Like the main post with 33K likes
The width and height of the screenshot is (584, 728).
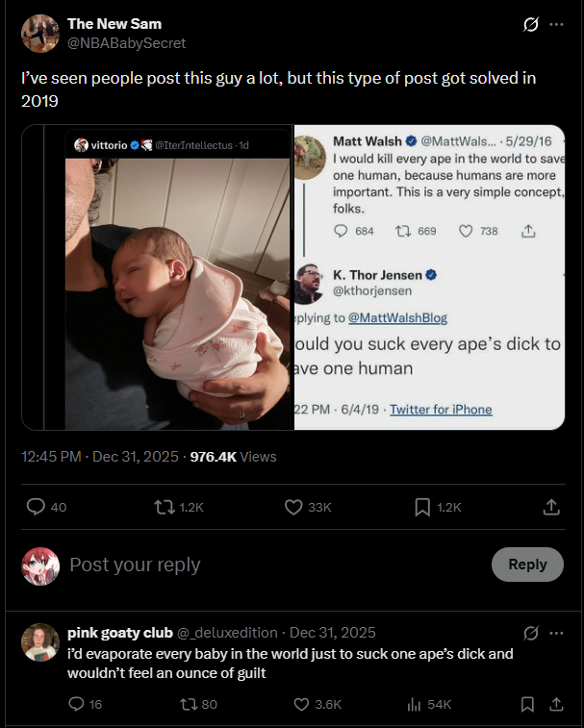pyautogui.click(x=293, y=507)
